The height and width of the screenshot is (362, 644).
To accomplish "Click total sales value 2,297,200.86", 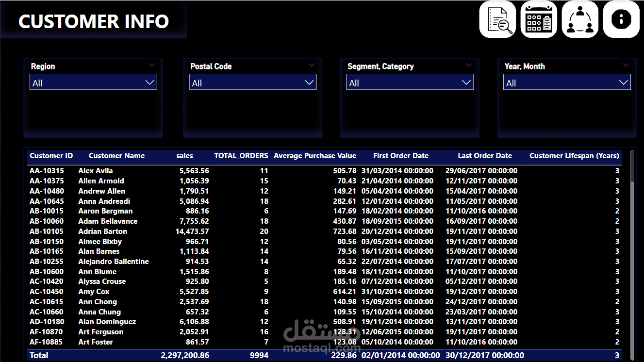I will [x=185, y=355].
